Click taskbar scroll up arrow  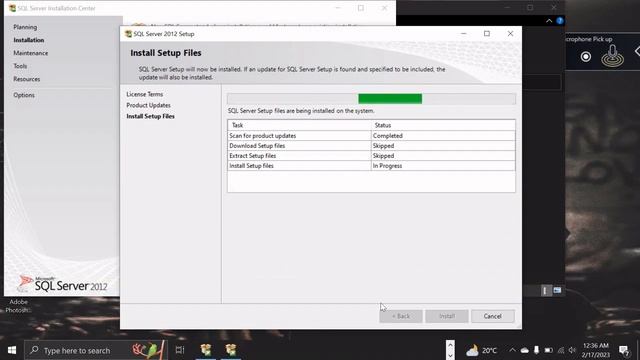[450, 345]
